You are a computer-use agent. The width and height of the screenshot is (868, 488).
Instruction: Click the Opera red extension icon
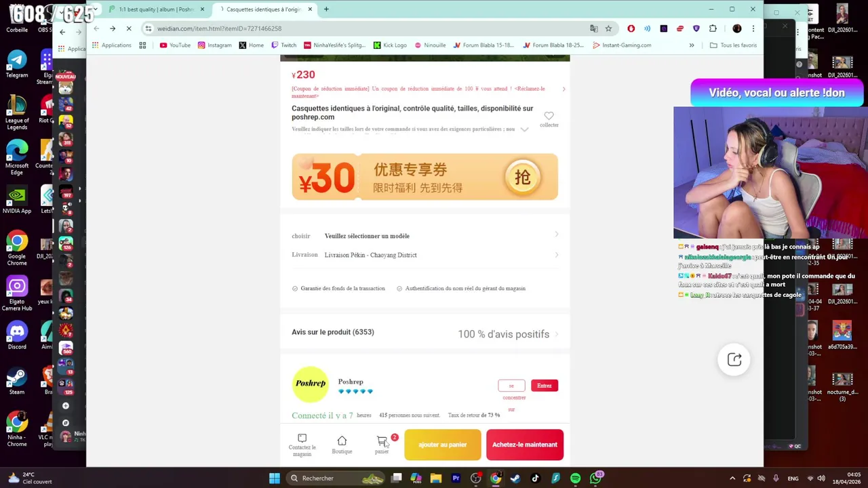tap(631, 28)
